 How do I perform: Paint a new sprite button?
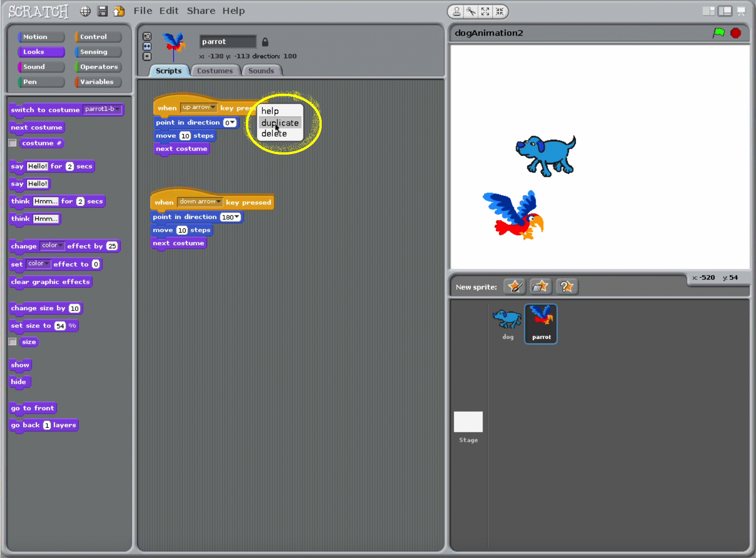pyautogui.click(x=515, y=287)
